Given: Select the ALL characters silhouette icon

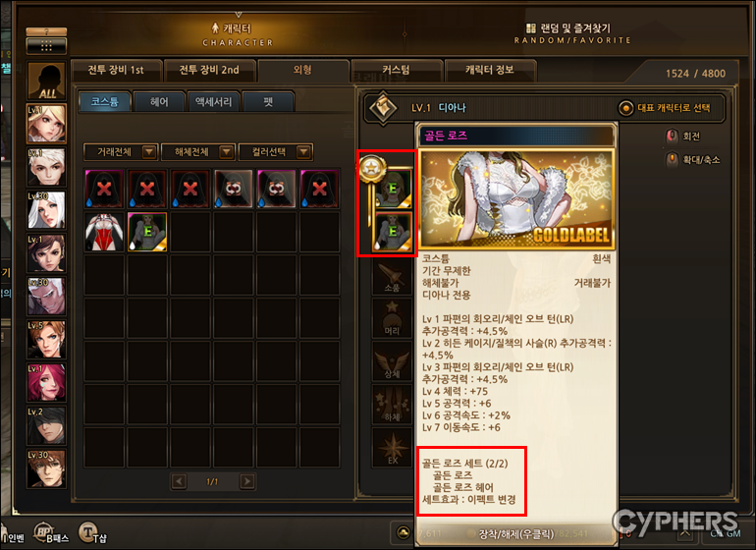Looking at the screenshot, I should click(x=46, y=81).
